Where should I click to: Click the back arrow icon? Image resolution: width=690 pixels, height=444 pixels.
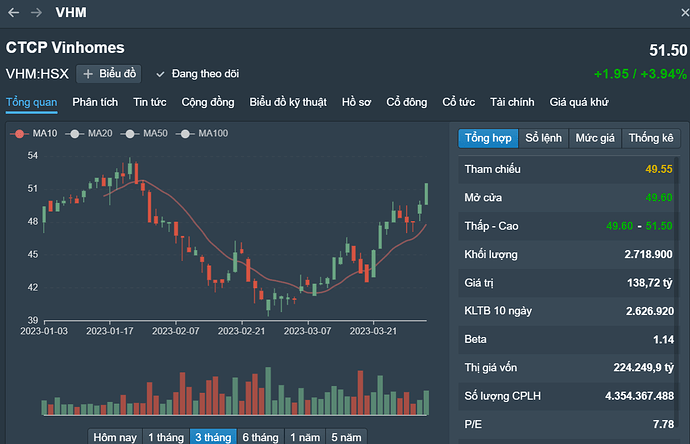tap(14, 13)
